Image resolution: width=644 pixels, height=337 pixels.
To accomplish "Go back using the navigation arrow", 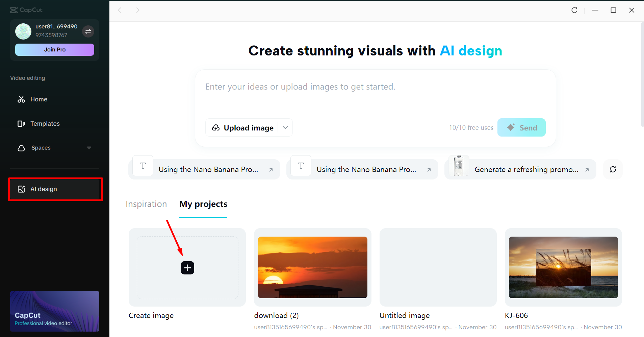I will (120, 10).
